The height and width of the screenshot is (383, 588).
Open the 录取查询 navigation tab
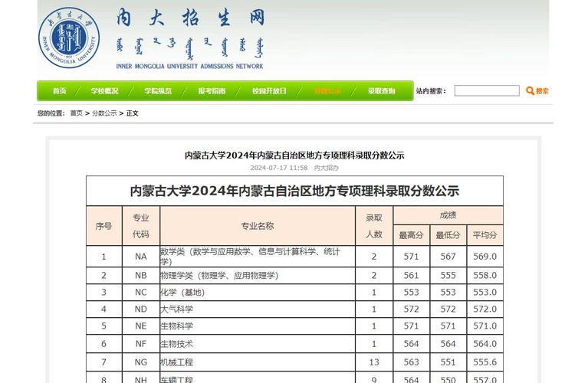pos(381,91)
